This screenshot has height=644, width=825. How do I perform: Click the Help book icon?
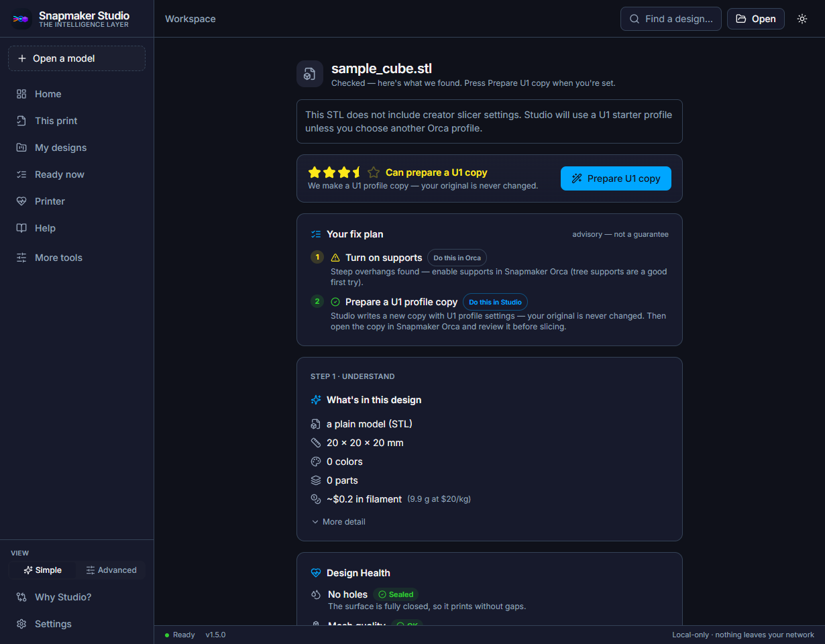[x=21, y=228]
